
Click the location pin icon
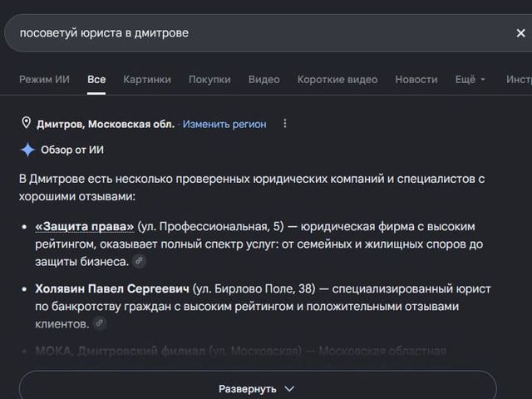26,123
